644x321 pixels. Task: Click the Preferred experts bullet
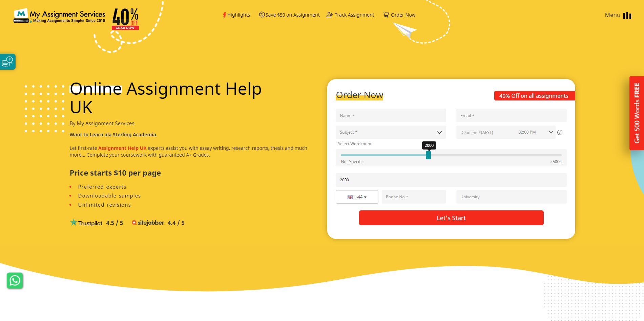[x=102, y=187]
